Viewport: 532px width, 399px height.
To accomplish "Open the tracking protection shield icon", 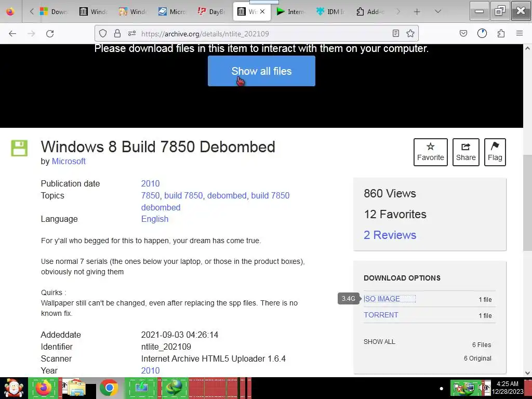I will (103, 33).
